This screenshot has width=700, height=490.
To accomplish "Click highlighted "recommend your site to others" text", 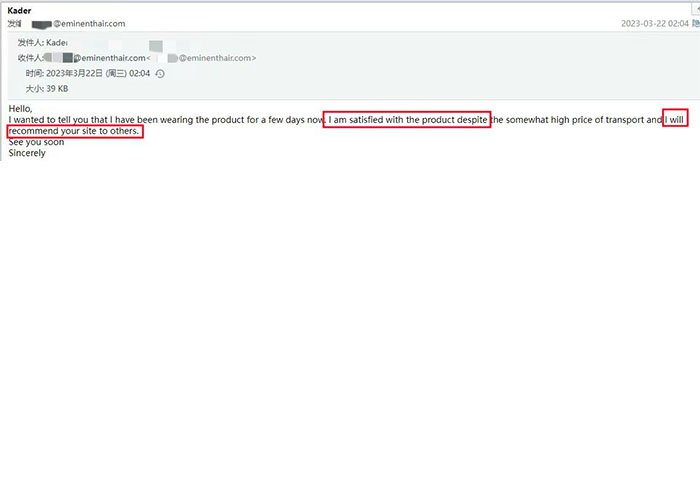I will (74, 131).
